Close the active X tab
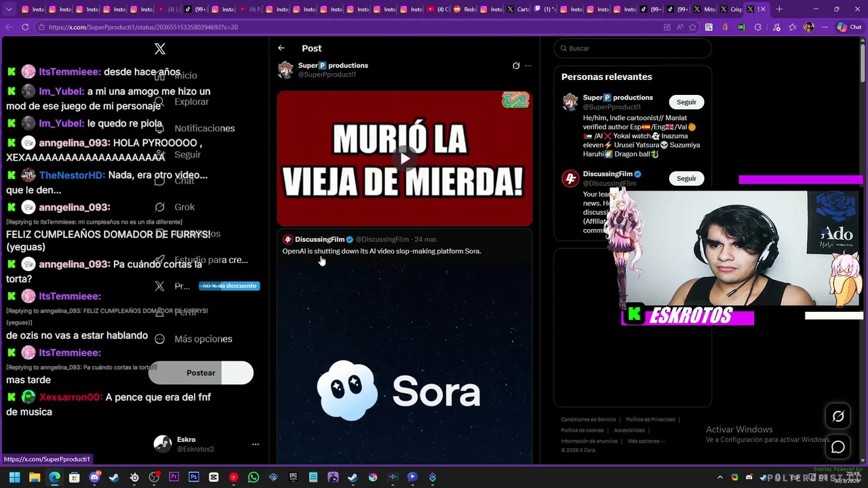Image resolution: width=868 pixels, height=488 pixels. 764,9
